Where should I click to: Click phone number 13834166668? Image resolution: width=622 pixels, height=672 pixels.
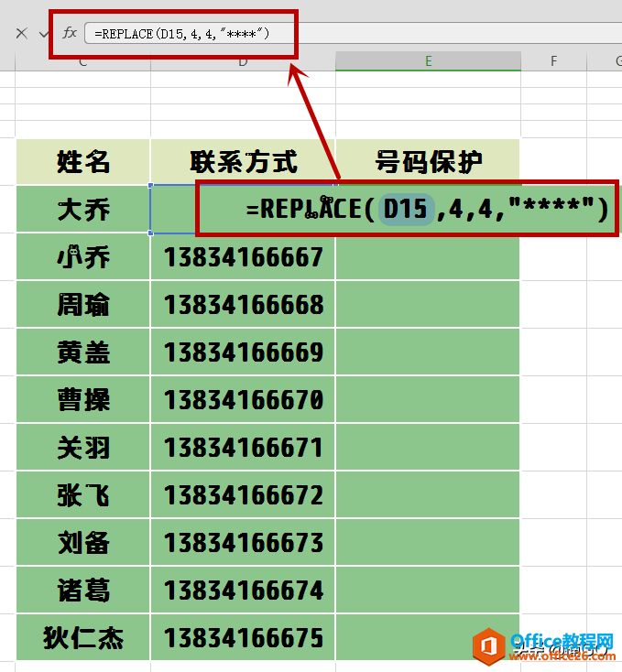point(243,305)
